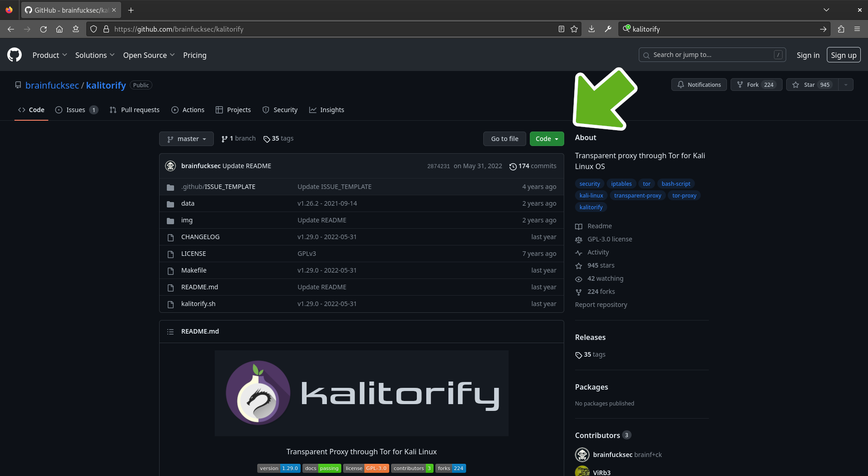This screenshot has width=868, height=476.
Task: Open Notifications for this repository
Action: [699, 85]
